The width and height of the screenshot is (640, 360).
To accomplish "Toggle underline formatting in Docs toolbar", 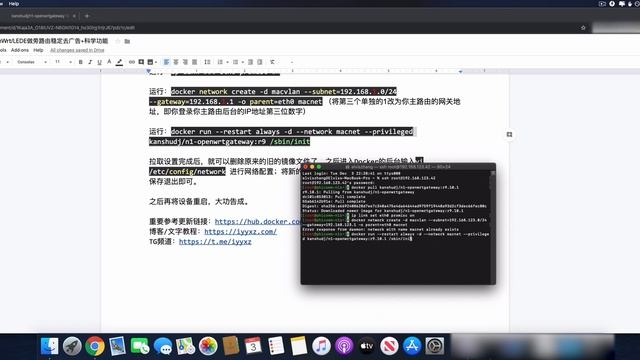I will click(x=100, y=62).
